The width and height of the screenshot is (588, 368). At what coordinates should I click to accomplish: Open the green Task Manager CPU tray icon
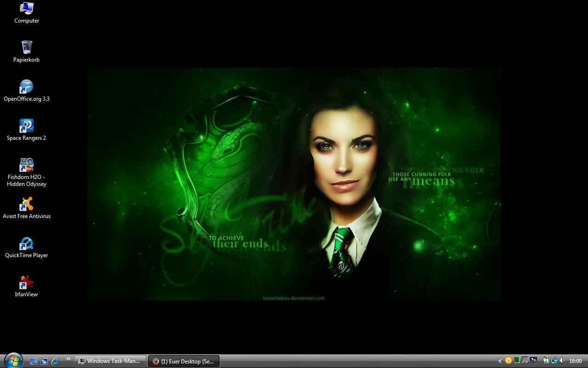[517, 360]
